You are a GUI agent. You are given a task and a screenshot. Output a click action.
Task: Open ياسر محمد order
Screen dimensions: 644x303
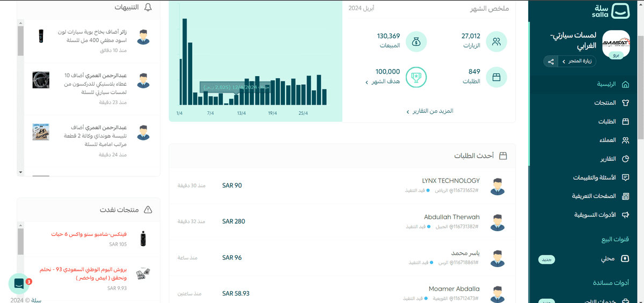click(342, 257)
